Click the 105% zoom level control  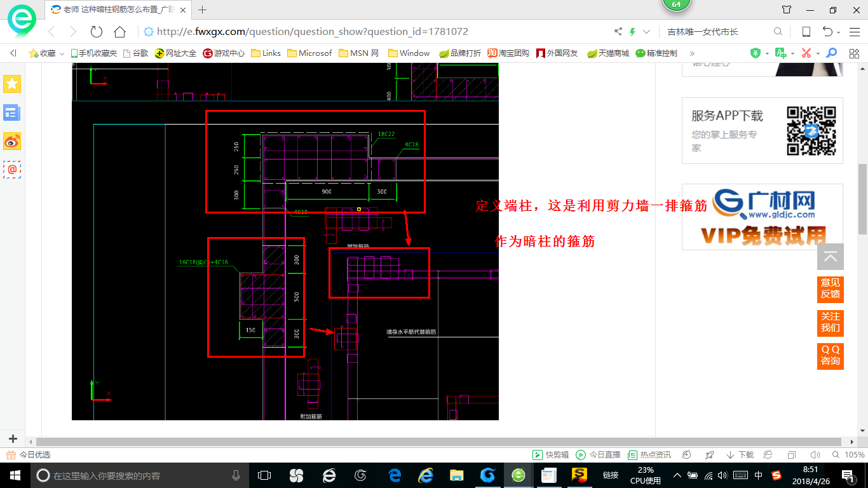[849, 455]
